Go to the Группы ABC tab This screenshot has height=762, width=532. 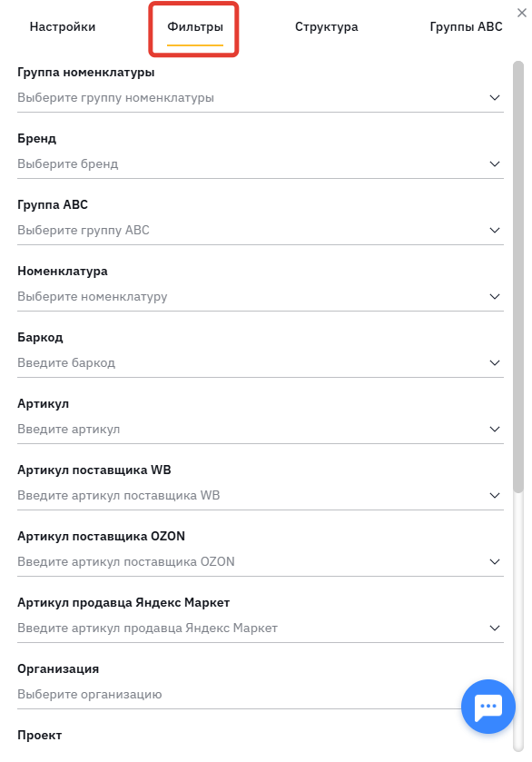click(466, 26)
